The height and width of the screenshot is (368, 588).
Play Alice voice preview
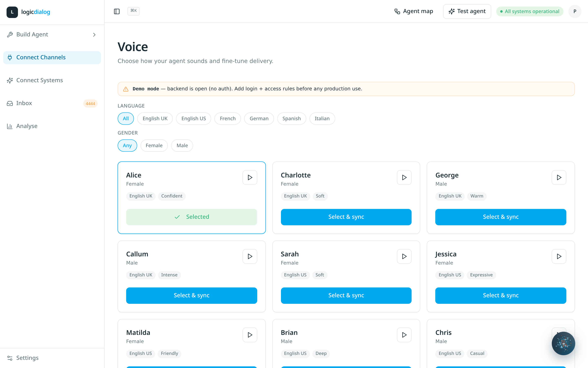250,177
